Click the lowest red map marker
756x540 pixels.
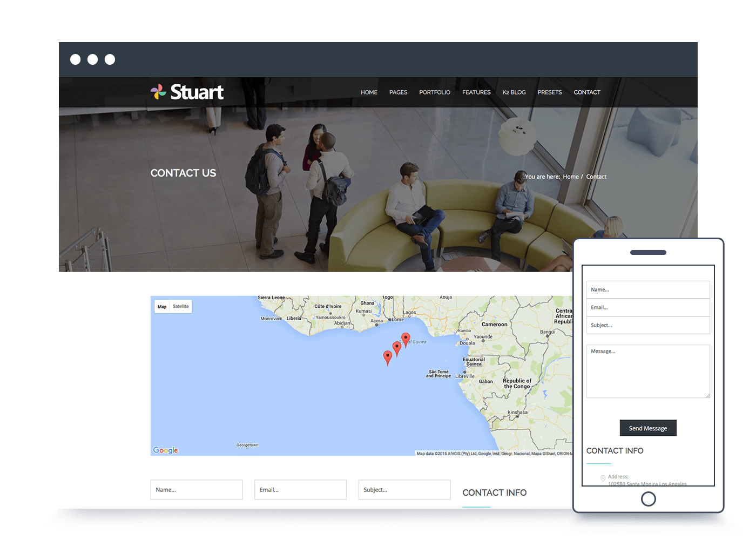(x=388, y=356)
